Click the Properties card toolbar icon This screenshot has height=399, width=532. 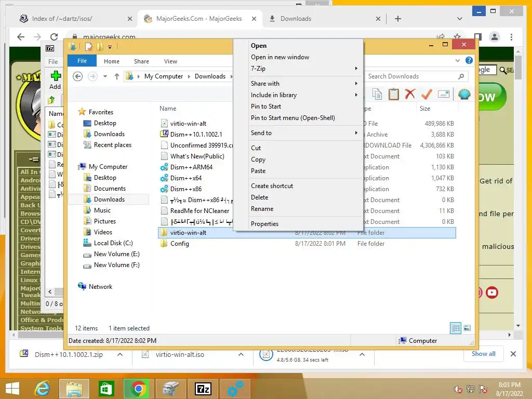click(x=444, y=94)
